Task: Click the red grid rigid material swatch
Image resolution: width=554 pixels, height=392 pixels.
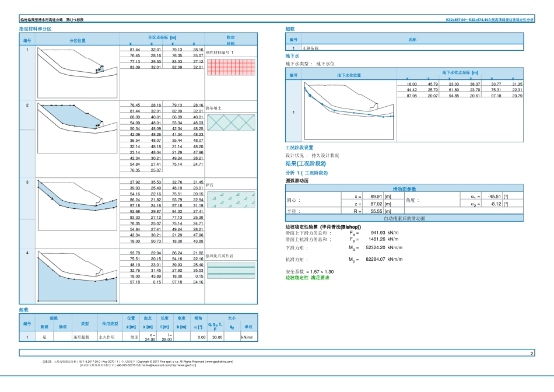Action: click(x=231, y=67)
